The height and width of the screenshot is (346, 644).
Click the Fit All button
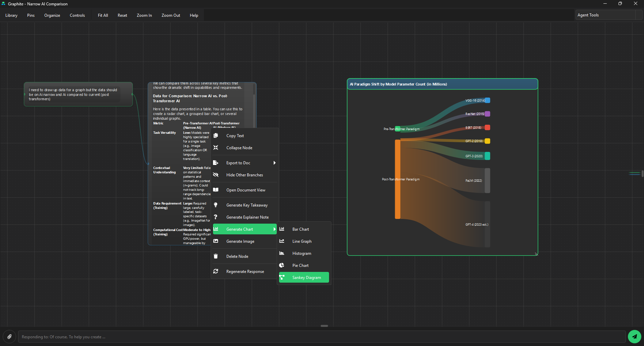point(103,15)
